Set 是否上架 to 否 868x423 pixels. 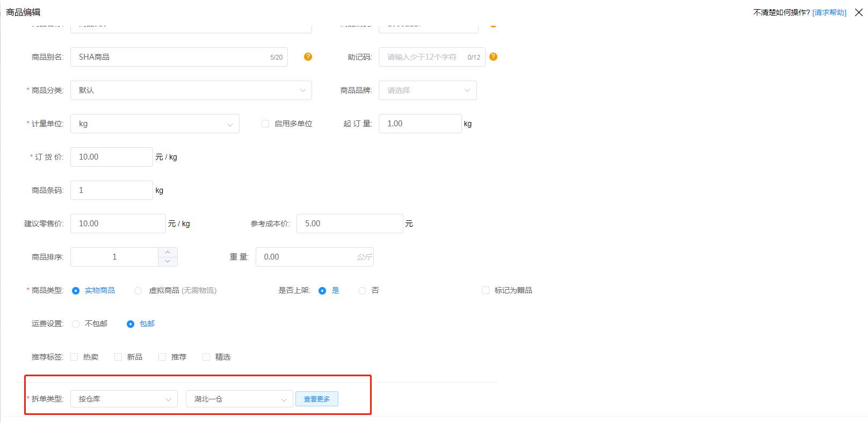pos(362,291)
